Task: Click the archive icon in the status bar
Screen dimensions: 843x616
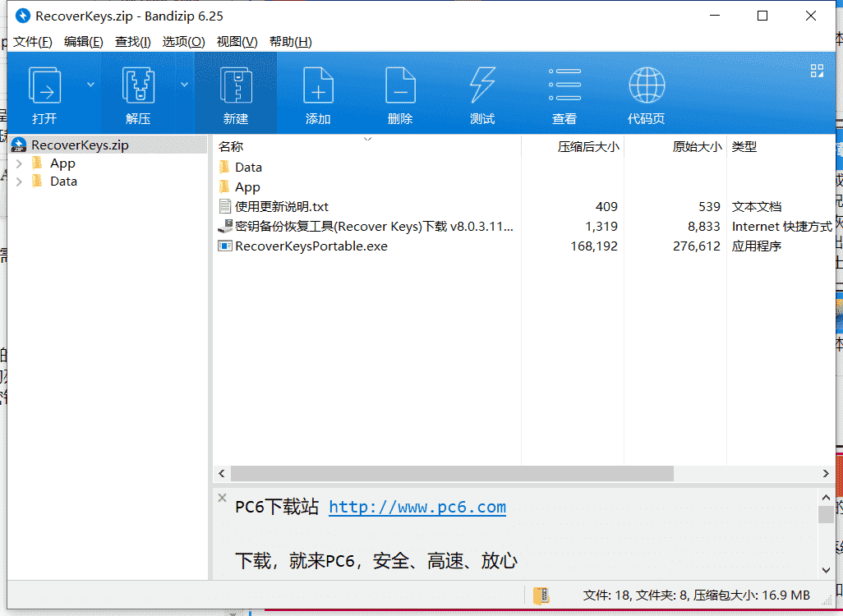Action: (x=541, y=595)
